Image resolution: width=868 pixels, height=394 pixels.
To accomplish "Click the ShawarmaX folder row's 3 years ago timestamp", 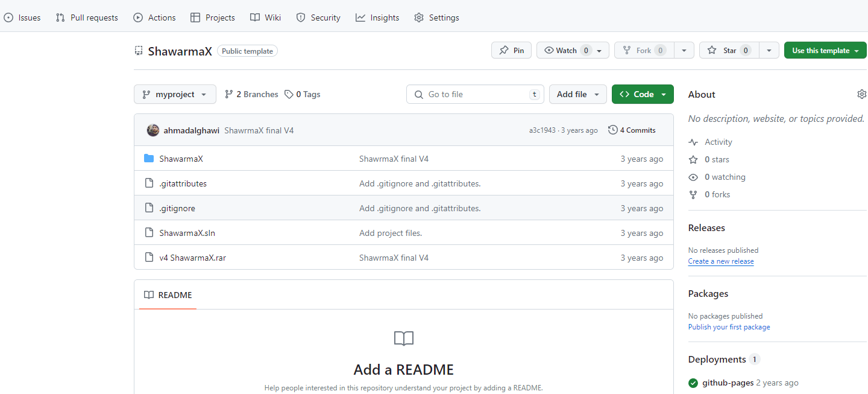I will (642, 159).
